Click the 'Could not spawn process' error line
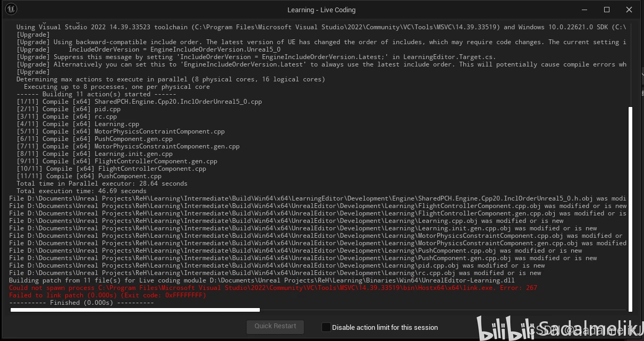Viewport: 644px width, 341px height. (273, 288)
